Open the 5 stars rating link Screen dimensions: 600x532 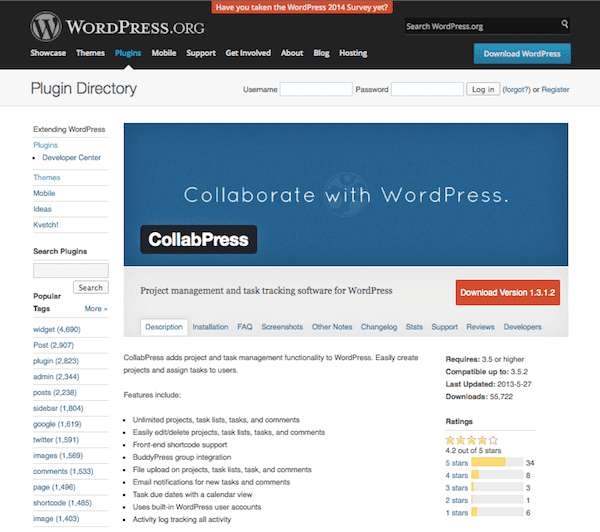click(x=457, y=463)
